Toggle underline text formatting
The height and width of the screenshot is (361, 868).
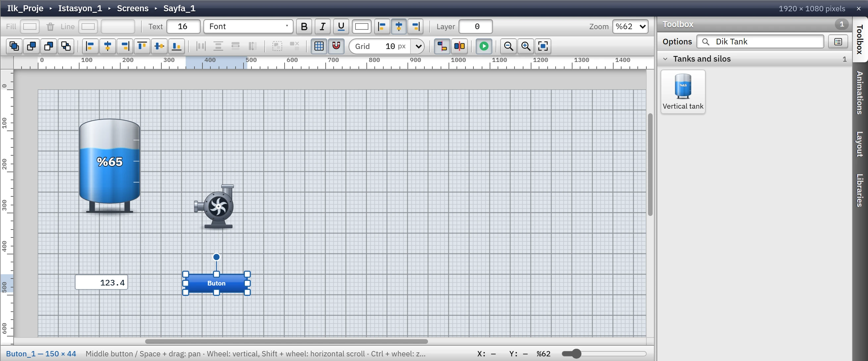pyautogui.click(x=341, y=26)
